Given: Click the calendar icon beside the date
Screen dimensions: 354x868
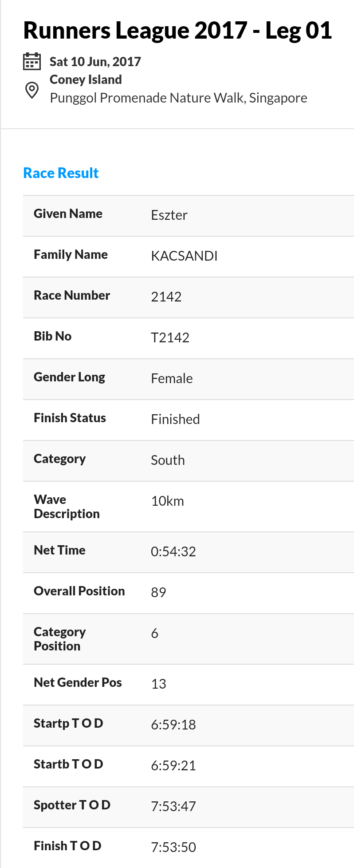Looking at the screenshot, I should pyautogui.click(x=31, y=62).
